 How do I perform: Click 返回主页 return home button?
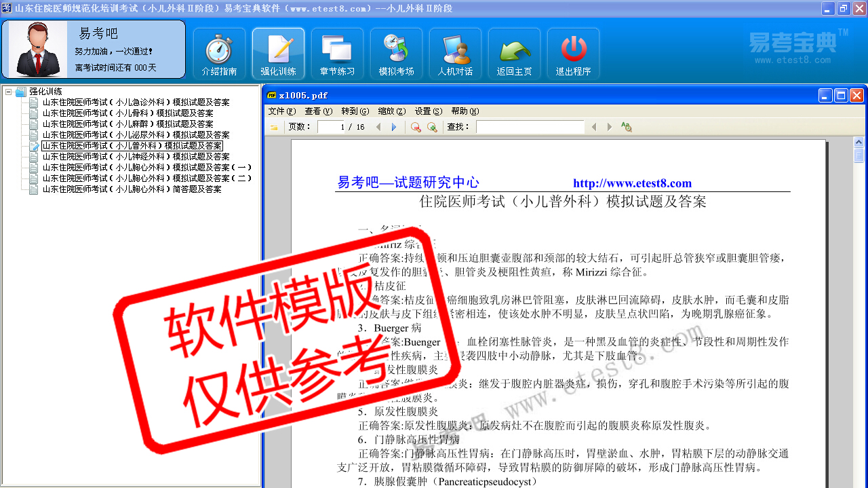click(x=514, y=54)
